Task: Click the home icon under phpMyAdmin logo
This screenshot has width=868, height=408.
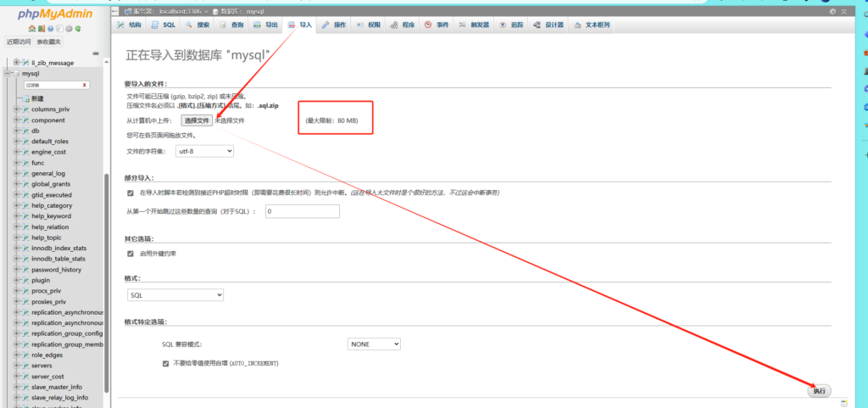Action: (32, 28)
